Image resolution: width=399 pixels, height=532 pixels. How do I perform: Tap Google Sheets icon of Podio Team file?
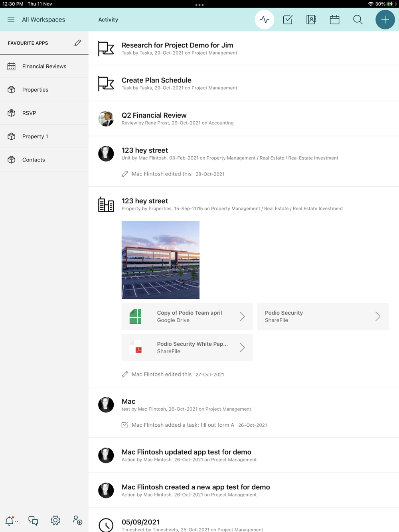tap(135, 316)
